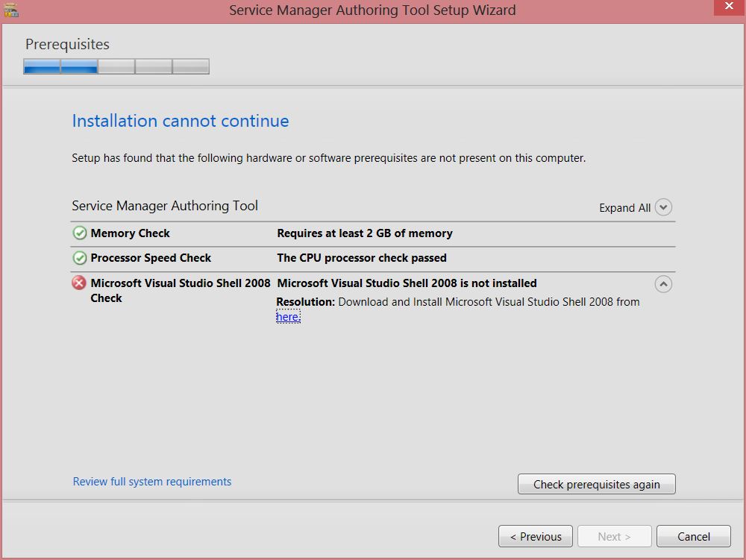746x560 pixels.
Task: Go back with the Previous button
Action: [536, 537]
